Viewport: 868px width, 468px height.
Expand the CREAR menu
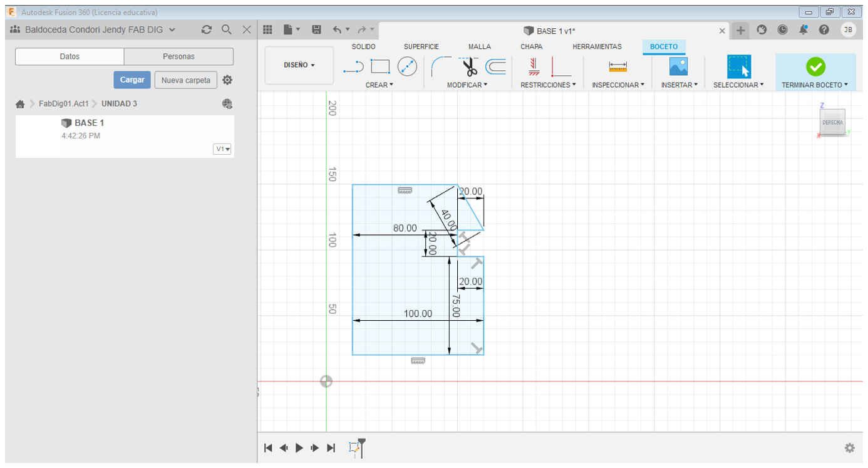coord(379,85)
